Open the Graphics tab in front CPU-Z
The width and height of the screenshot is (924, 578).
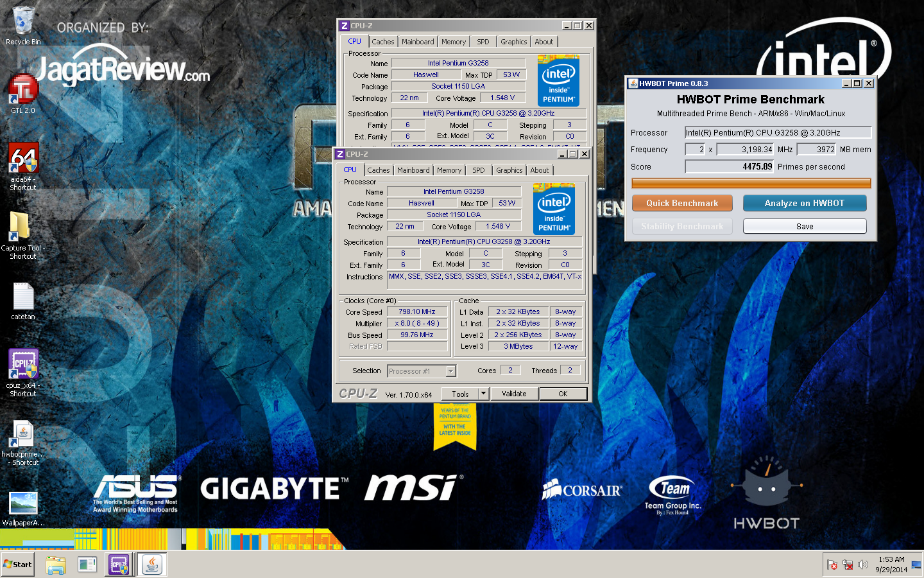tap(509, 170)
